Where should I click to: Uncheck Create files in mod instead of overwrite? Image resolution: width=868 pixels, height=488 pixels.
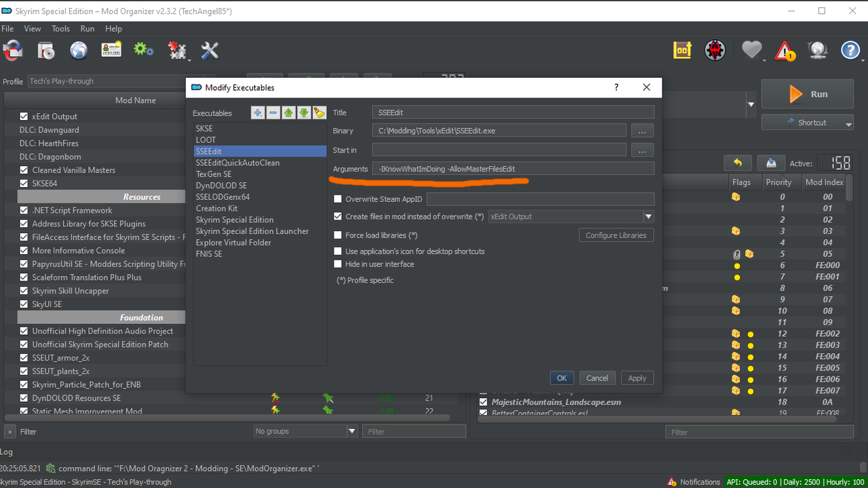coord(338,216)
